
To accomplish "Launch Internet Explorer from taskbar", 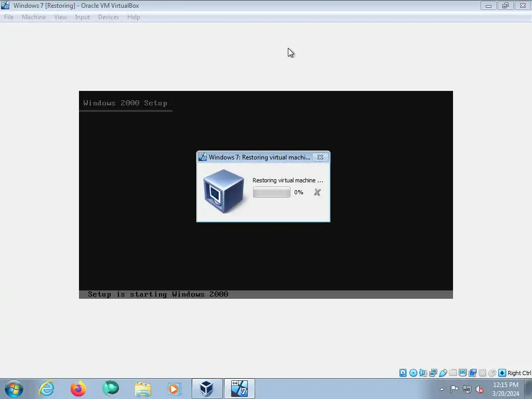I will tap(46, 389).
